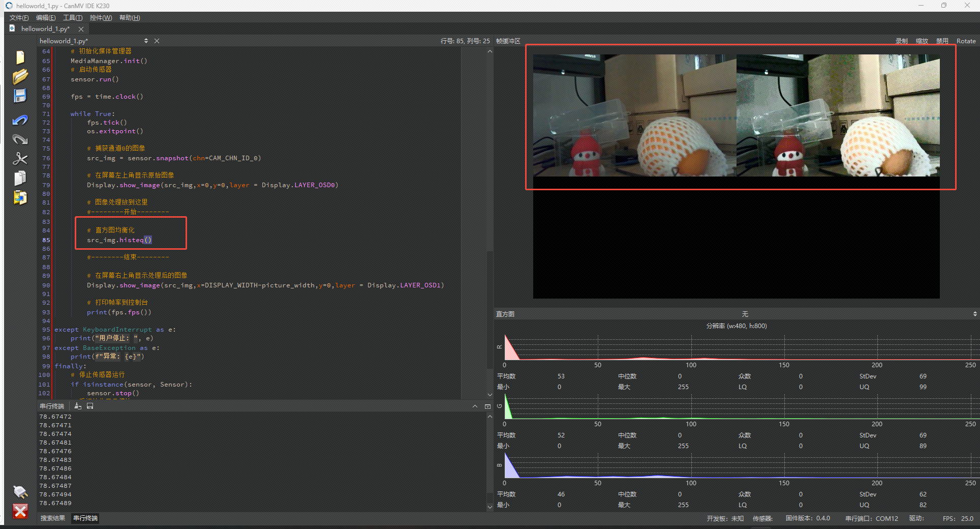Toggle the 缩放 zoom option

tap(922, 41)
